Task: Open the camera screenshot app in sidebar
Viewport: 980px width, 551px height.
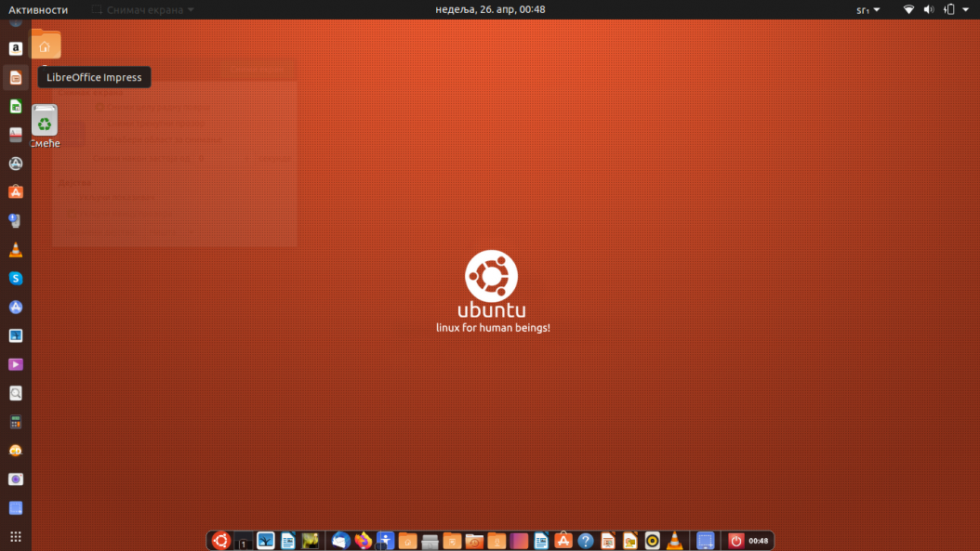Action: pos(16,479)
